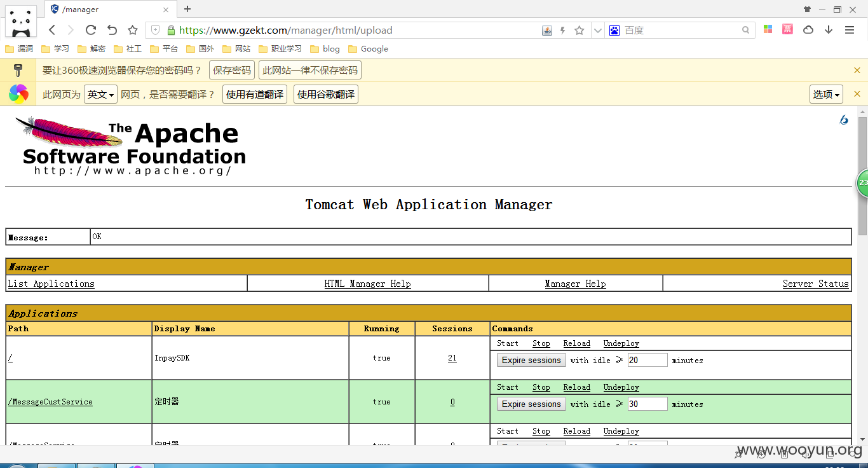Reload the /MessageCustService application

coord(576,387)
